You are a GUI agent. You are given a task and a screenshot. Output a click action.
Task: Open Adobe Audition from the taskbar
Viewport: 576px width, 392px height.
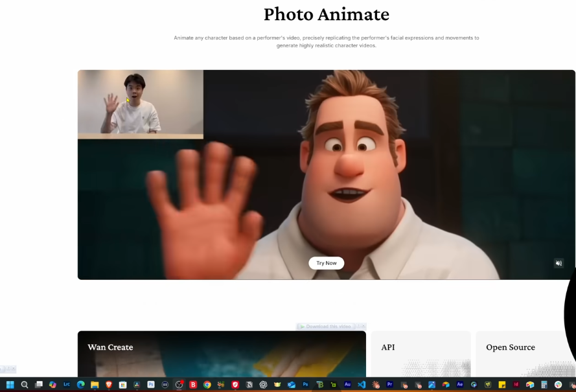click(x=347, y=384)
